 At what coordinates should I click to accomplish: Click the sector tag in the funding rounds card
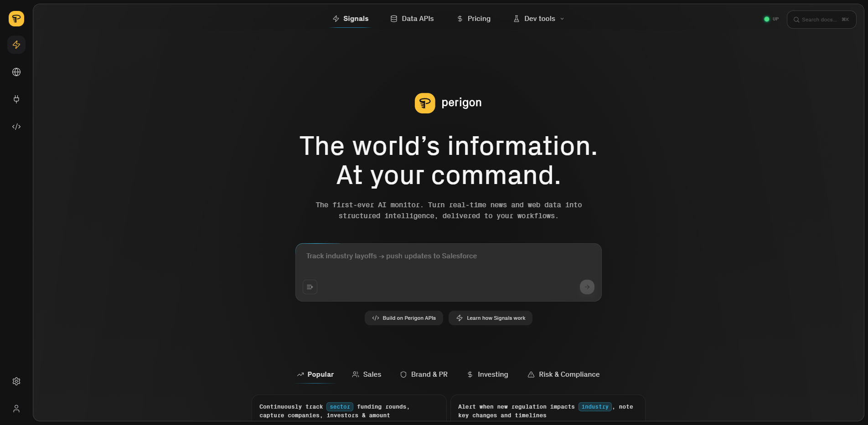pos(340,407)
